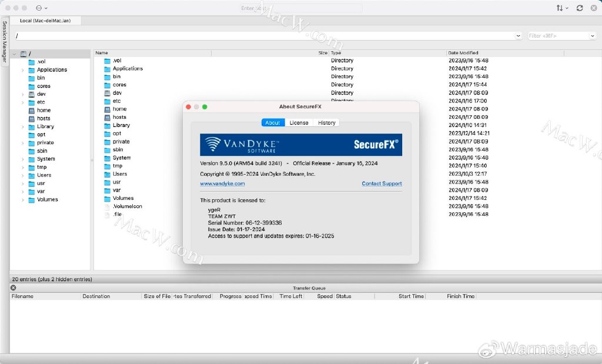Image resolution: width=602 pixels, height=364 pixels.
Task: Sort files by Date Modified column header
Action: click(505, 53)
